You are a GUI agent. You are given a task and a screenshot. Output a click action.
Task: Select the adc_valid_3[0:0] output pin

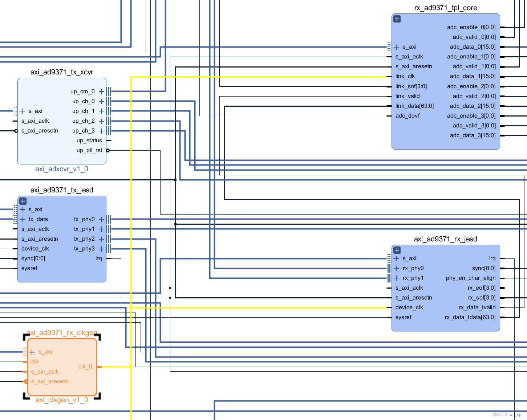coord(474,126)
